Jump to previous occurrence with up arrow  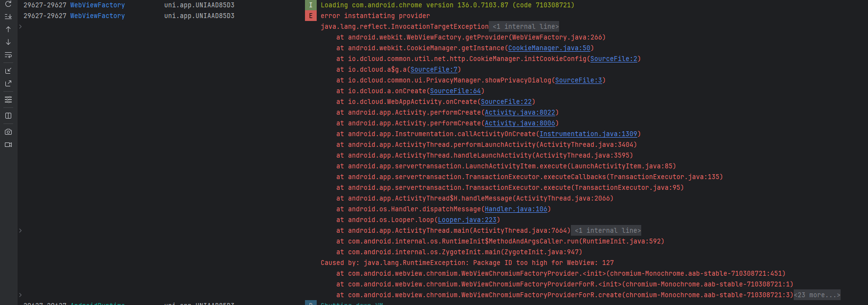(8, 29)
